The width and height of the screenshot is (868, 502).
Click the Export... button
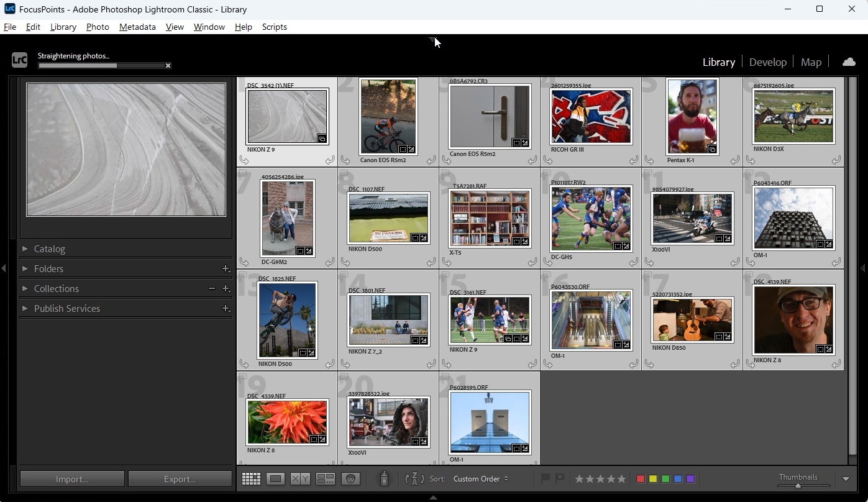coord(180,478)
